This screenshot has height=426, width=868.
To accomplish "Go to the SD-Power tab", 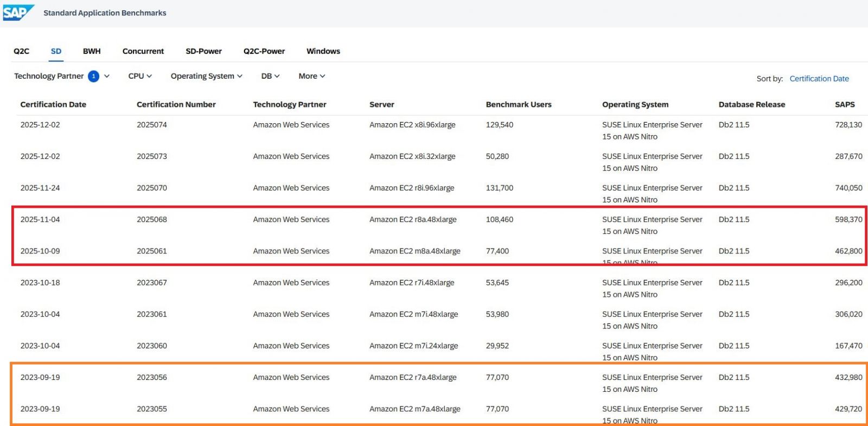I will 203,51.
